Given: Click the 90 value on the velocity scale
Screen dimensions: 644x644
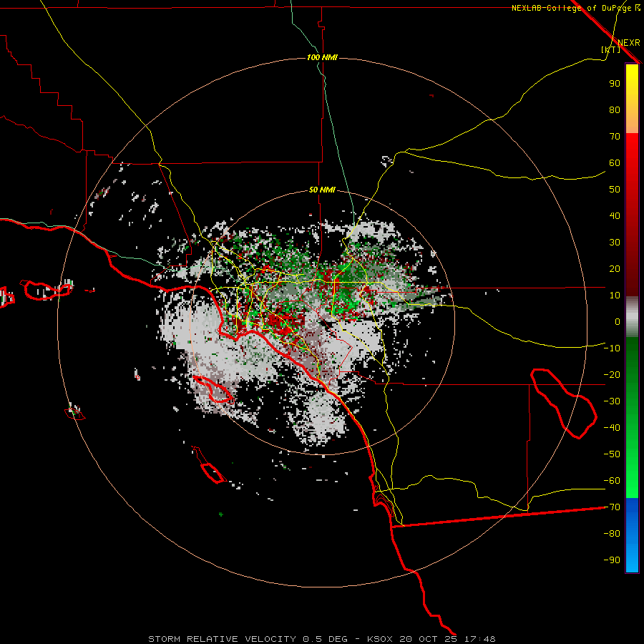Looking at the screenshot, I should coord(615,84).
